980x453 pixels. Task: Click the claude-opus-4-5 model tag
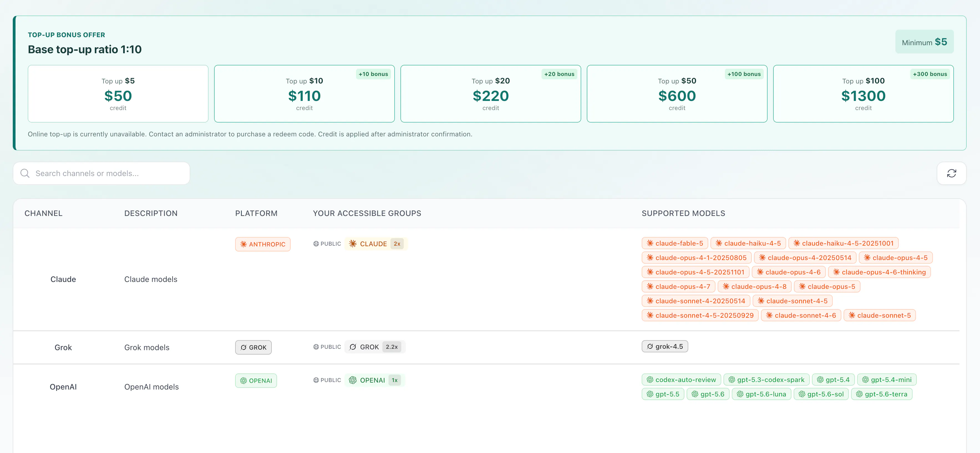click(895, 258)
